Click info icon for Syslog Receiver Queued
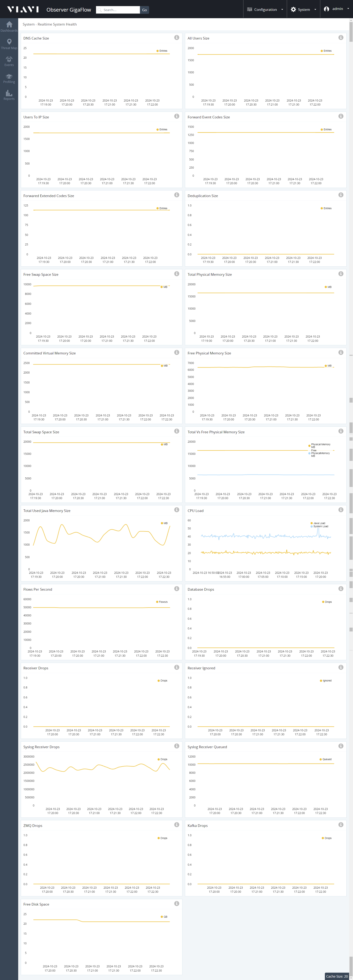 point(341,746)
